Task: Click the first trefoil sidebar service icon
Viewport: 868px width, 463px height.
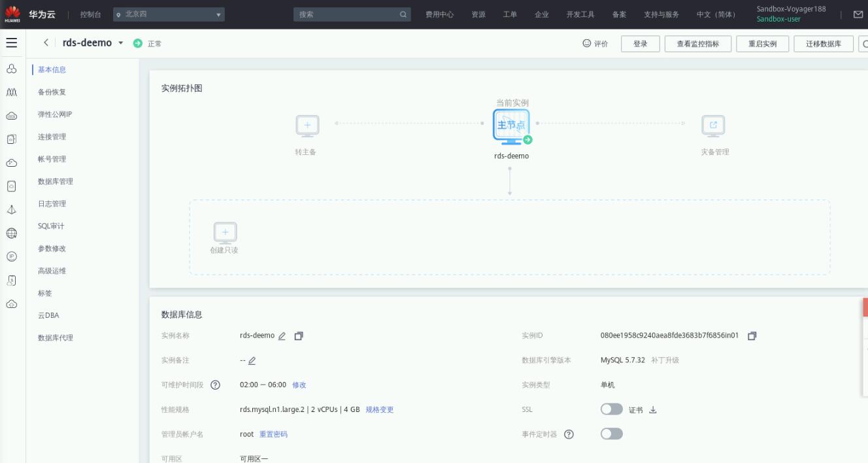Action: click(x=11, y=69)
